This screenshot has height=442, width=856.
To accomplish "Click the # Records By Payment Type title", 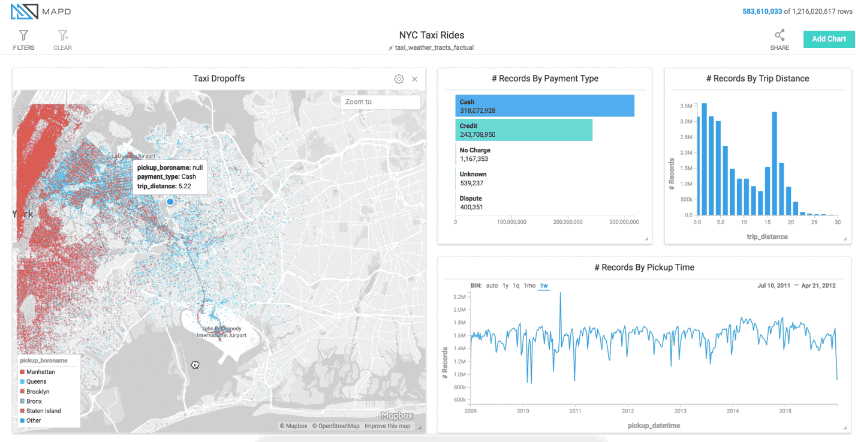I will coord(545,79).
